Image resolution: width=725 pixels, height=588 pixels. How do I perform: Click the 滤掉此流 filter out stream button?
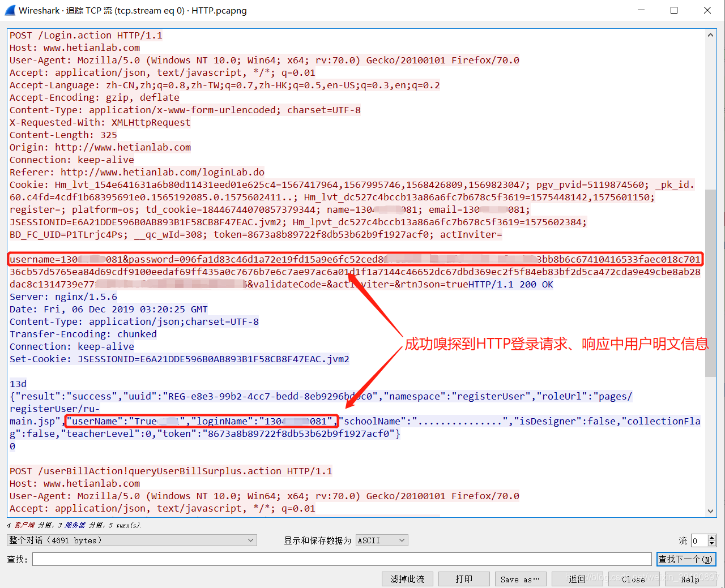tap(408, 579)
